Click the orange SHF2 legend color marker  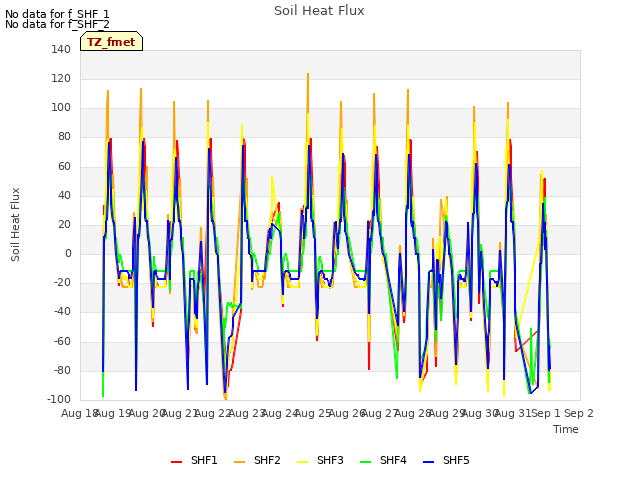click(240, 462)
